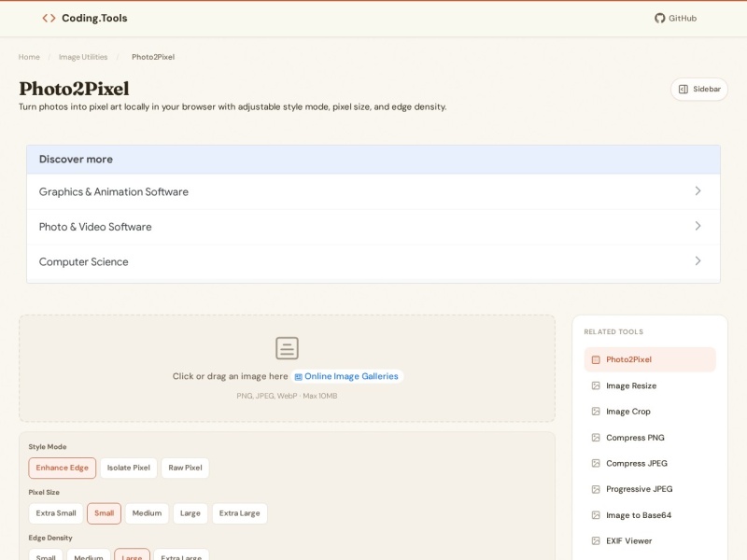Image resolution: width=747 pixels, height=560 pixels.
Task: Open the GitHub link text
Action: (x=683, y=18)
